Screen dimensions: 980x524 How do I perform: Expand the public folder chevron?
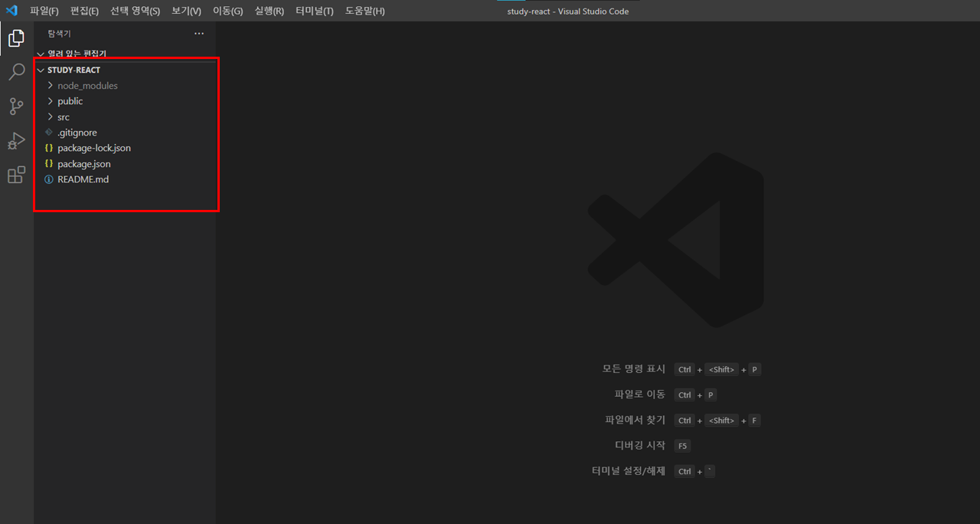click(x=51, y=101)
